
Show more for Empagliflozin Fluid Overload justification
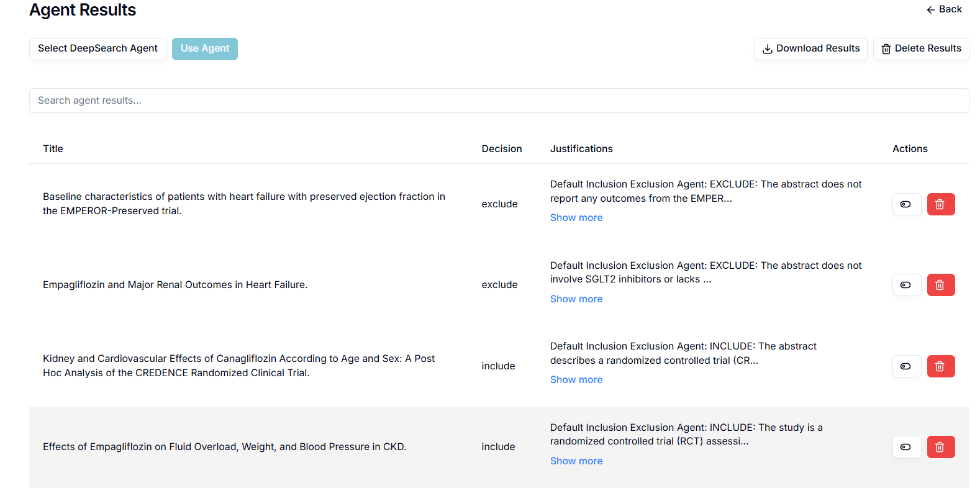pyautogui.click(x=576, y=461)
